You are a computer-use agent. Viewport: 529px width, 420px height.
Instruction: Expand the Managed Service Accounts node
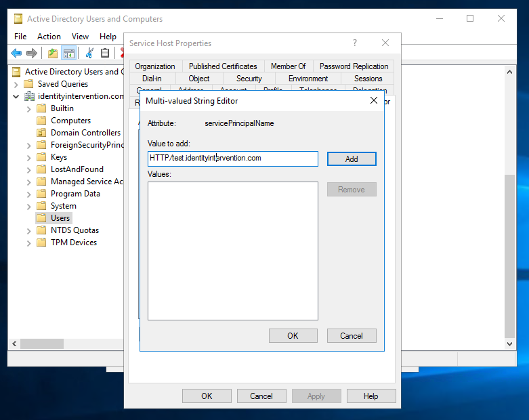click(x=28, y=182)
